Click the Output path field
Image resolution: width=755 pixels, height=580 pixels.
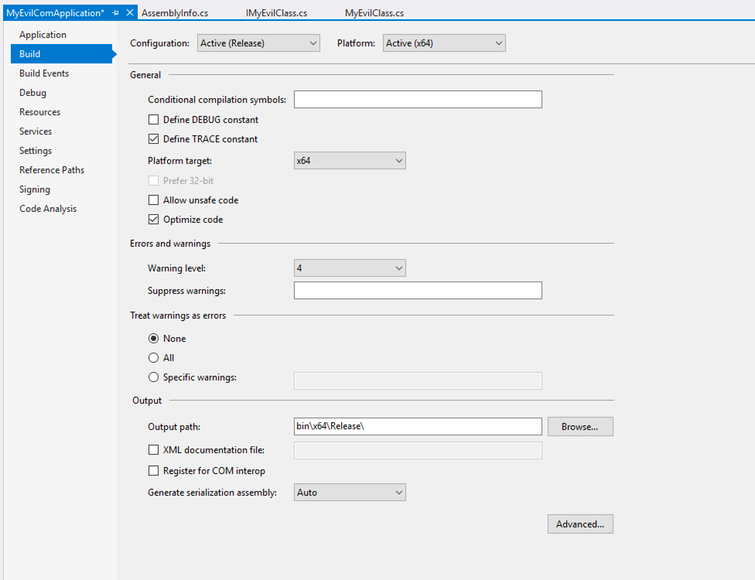point(418,426)
